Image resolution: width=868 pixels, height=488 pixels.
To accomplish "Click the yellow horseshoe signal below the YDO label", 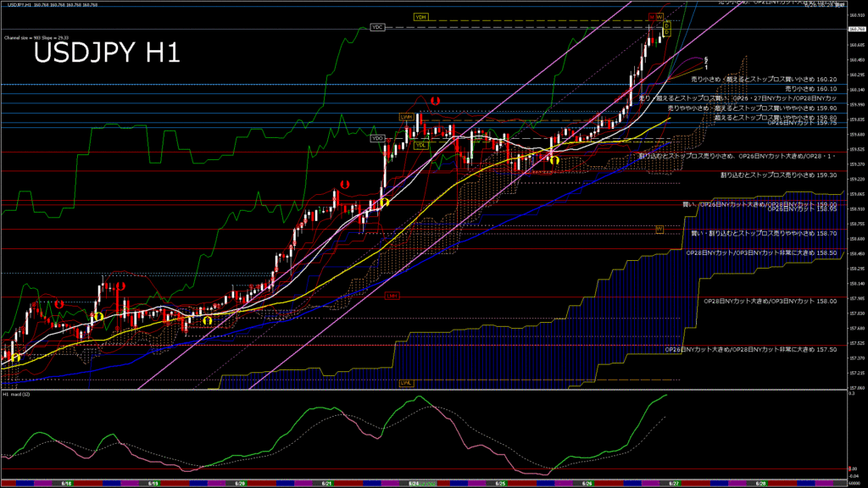I will pyautogui.click(x=384, y=202).
